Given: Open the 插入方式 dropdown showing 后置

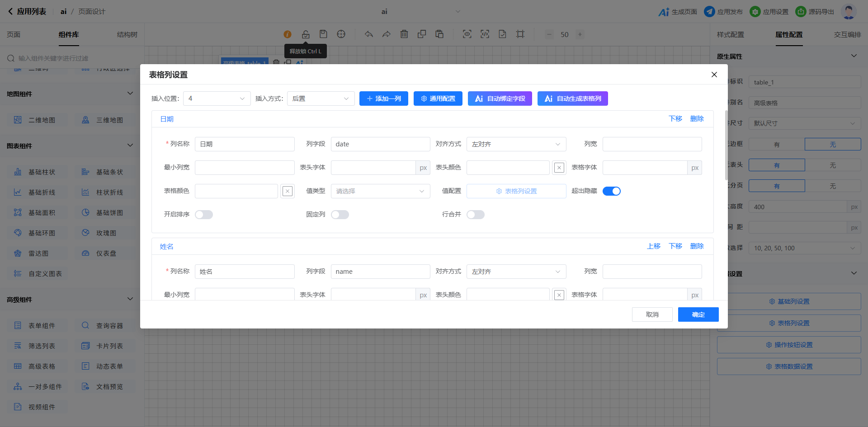Looking at the screenshot, I should point(321,99).
